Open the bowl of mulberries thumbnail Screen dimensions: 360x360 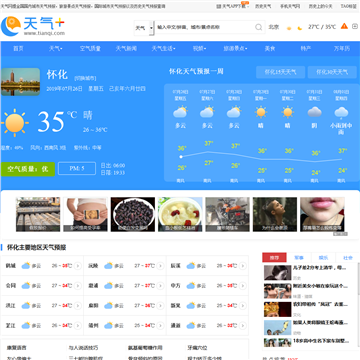[x=133, y=214]
